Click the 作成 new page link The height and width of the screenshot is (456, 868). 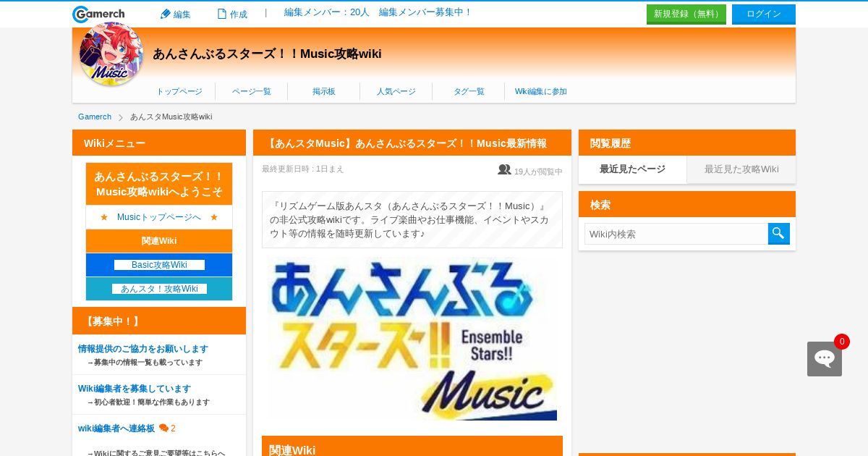click(232, 14)
